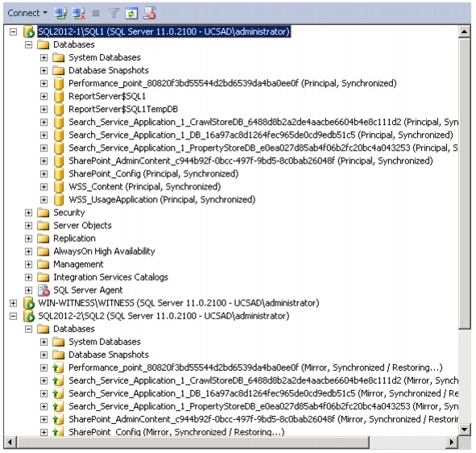Image resolution: width=476 pixels, height=453 pixels.
Task: Click the vertical scrollbar up arrow
Action: (x=465, y=31)
